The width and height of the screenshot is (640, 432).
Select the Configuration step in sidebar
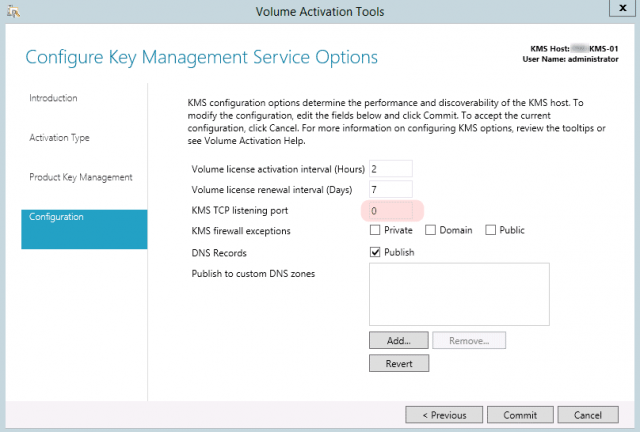click(84, 217)
